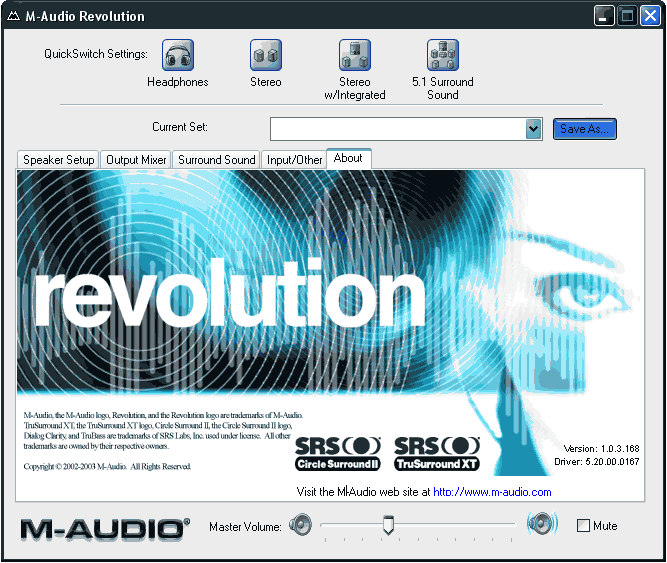Viewport: 667px width, 563px height.
Task: Maximize the M-Audio Revolution window
Action: click(x=627, y=16)
